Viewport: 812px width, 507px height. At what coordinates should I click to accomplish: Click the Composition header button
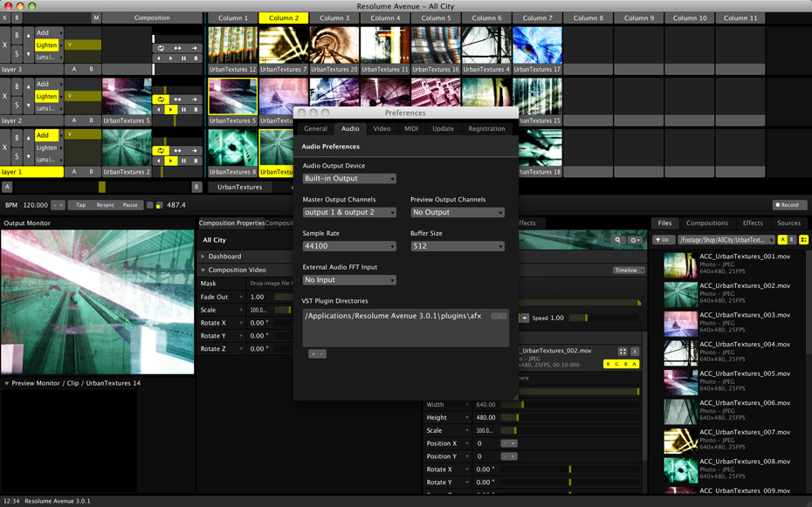coord(152,18)
